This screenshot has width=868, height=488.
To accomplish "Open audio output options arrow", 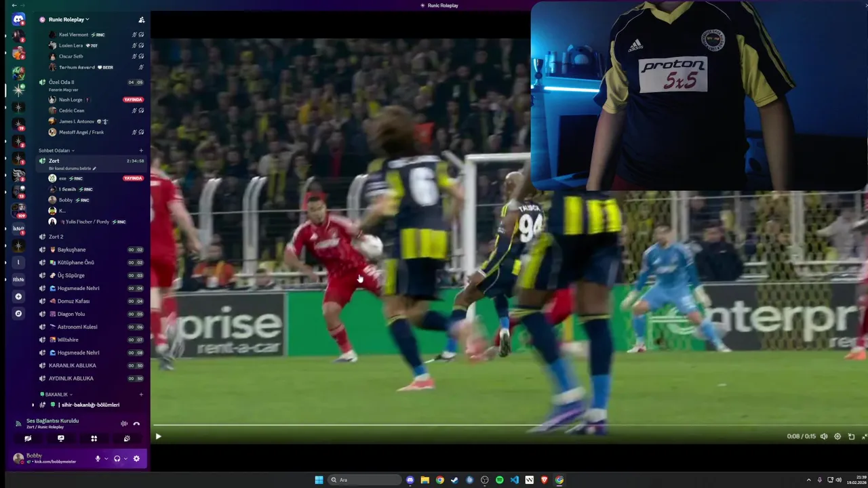I will [x=125, y=459].
